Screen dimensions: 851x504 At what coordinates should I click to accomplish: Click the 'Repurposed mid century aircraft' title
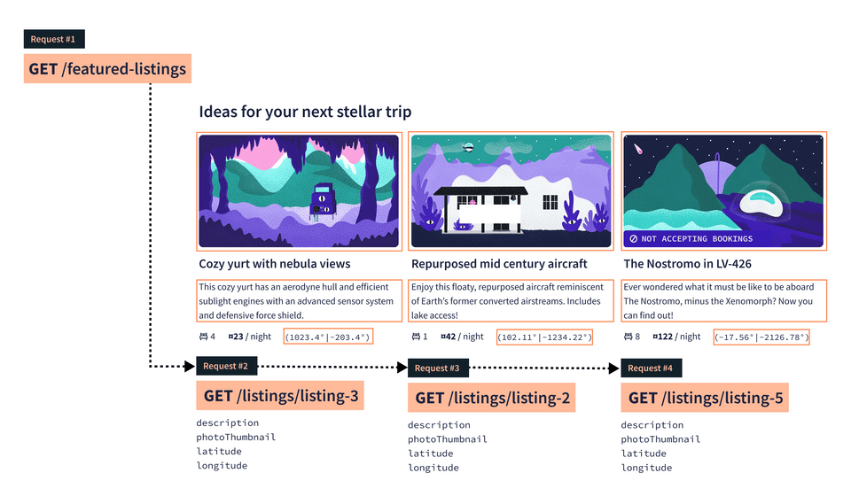[499, 264]
